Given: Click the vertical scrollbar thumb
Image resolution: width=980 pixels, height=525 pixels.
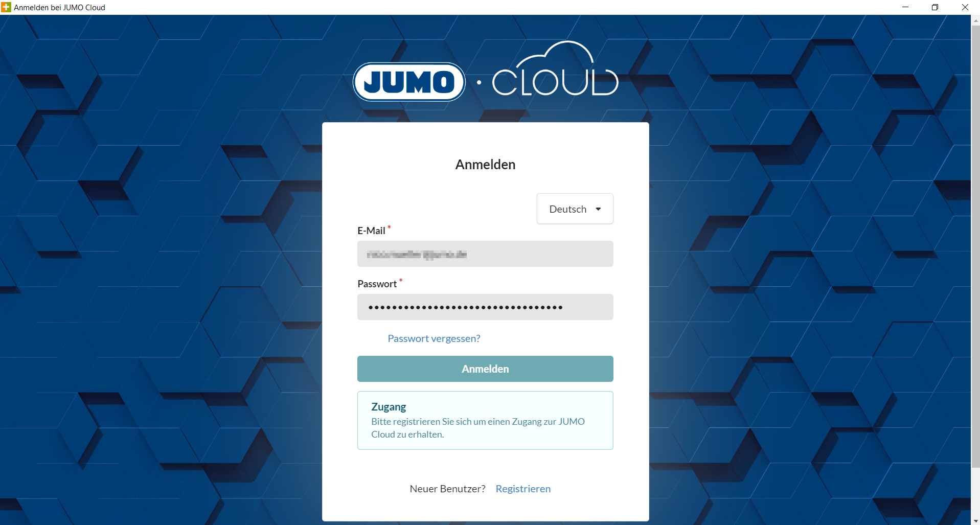Looking at the screenshot, I should (975, 245).
